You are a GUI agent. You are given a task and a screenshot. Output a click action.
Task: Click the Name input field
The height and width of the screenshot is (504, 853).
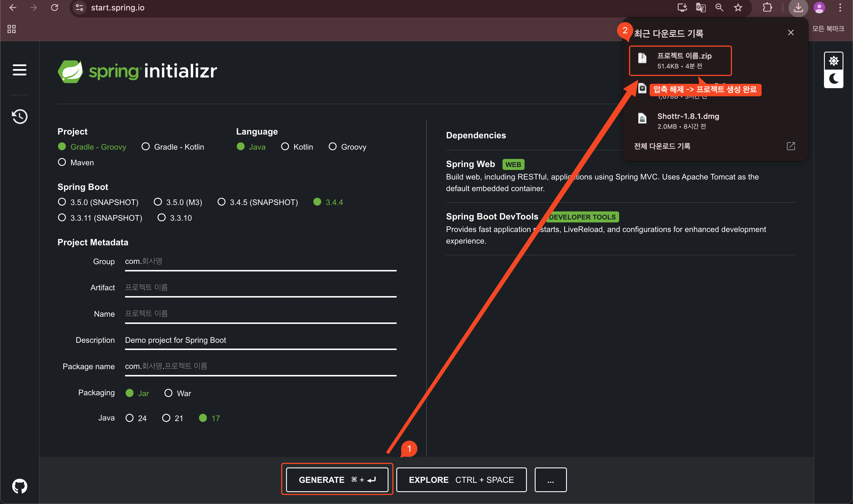pos(261,314)
